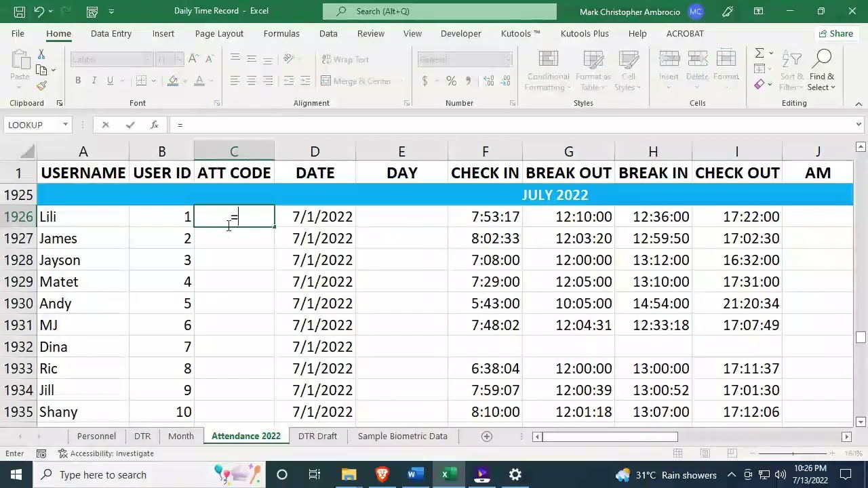Viewport: 868px width, 488px height.
Task: Click the Search (Alt+Q) box
Action: point(439,12)
